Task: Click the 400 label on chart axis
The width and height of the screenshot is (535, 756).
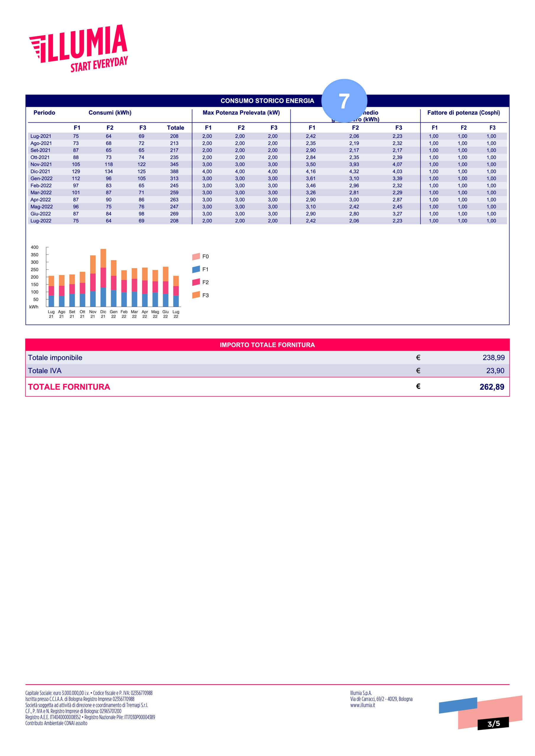Action: [35, 247]
